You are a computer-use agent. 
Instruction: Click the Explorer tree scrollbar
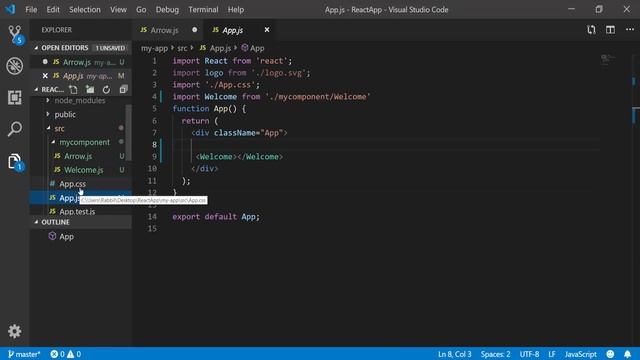click(x=128, y=133)
